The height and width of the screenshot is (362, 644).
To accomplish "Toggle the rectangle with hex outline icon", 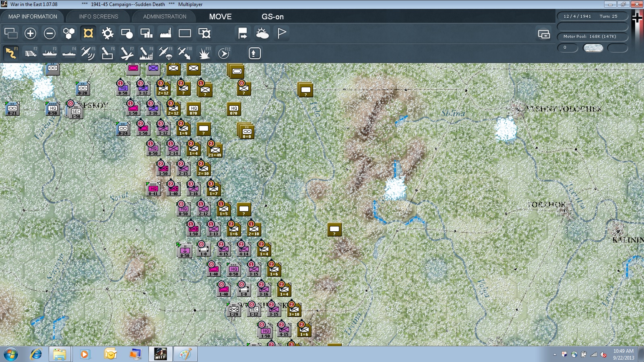I will (x=204, y=33).
